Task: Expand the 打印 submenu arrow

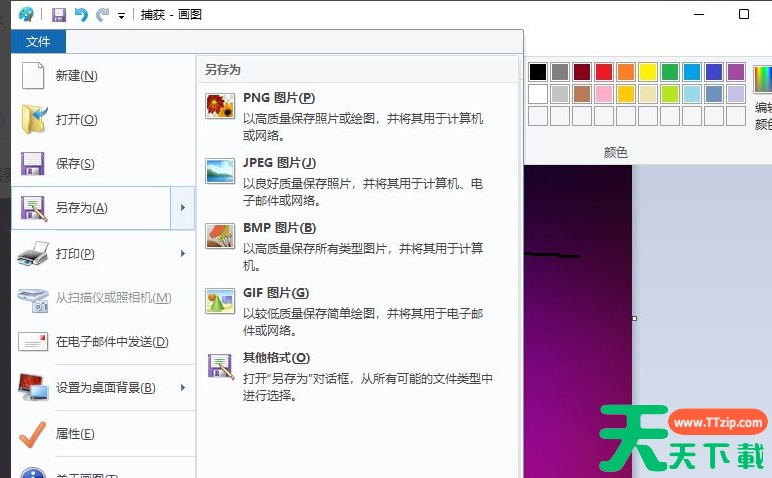Action: 183,254
